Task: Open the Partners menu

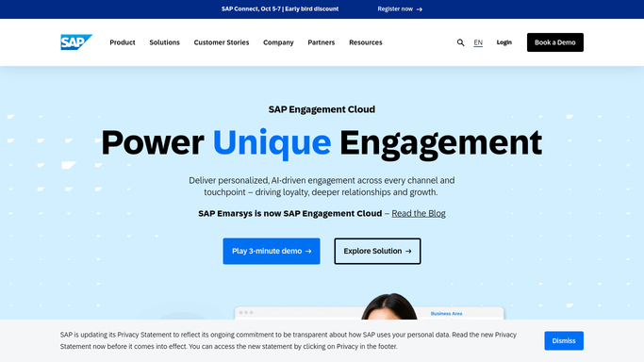Action: pos(322,42)
